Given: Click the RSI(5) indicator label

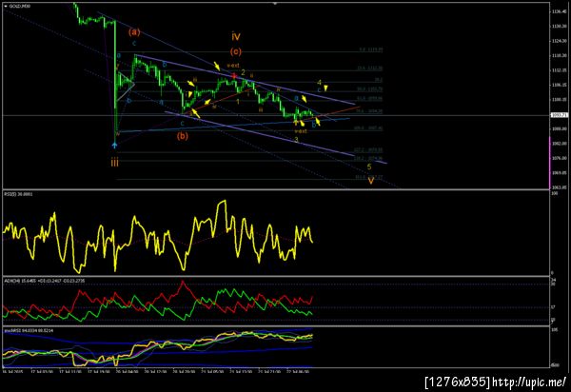Looking at the screenshot, I should click(18, 194).
